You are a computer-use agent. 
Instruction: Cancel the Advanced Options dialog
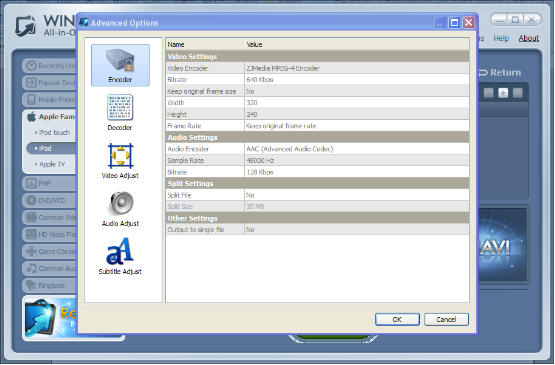pos(446,319)
